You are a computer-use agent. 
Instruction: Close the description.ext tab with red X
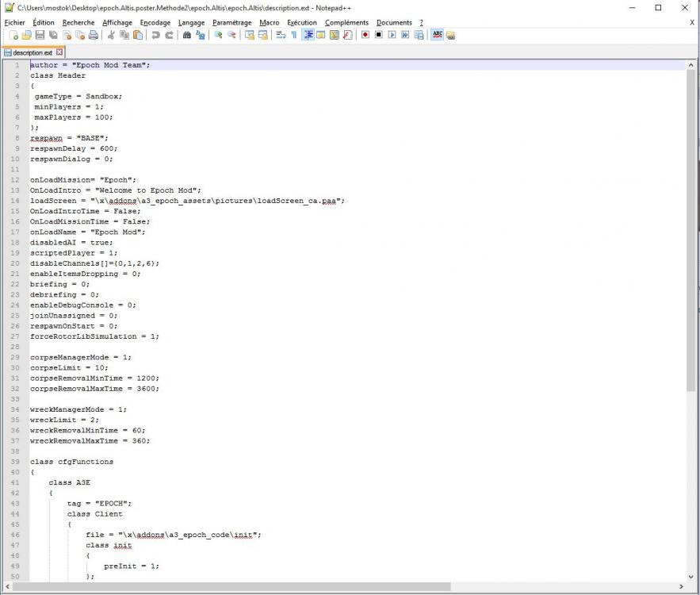click(x=59, y=52)
